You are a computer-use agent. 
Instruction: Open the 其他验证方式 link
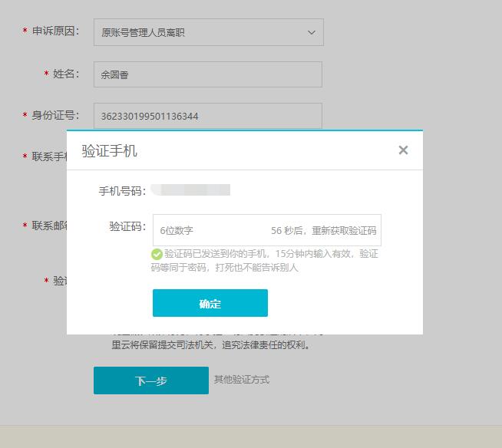pos(242,380)
